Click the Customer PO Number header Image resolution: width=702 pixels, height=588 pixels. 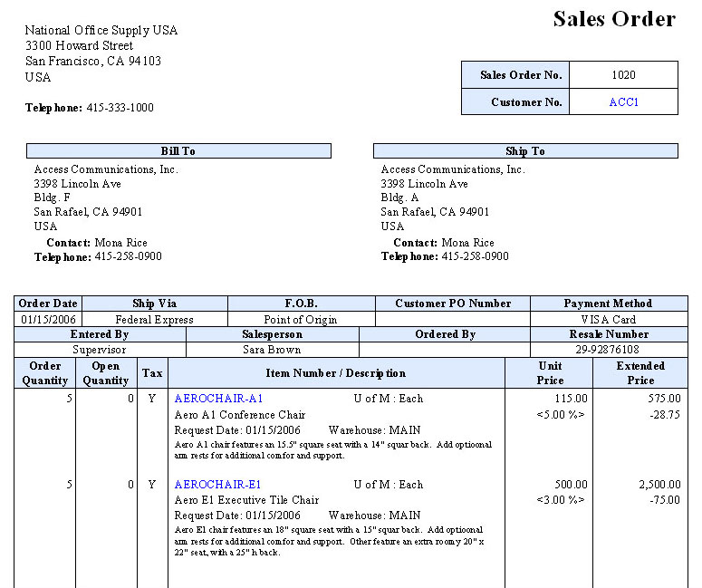click(453, 304)
